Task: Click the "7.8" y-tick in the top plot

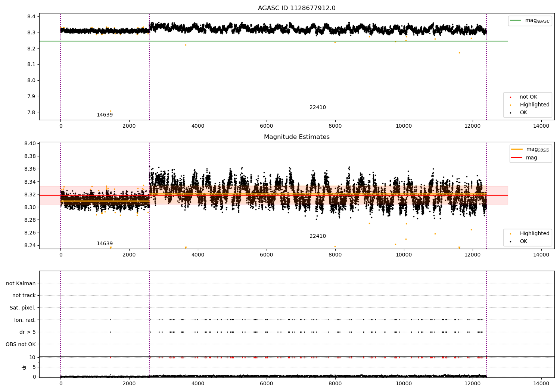Action: click(31, 112)
